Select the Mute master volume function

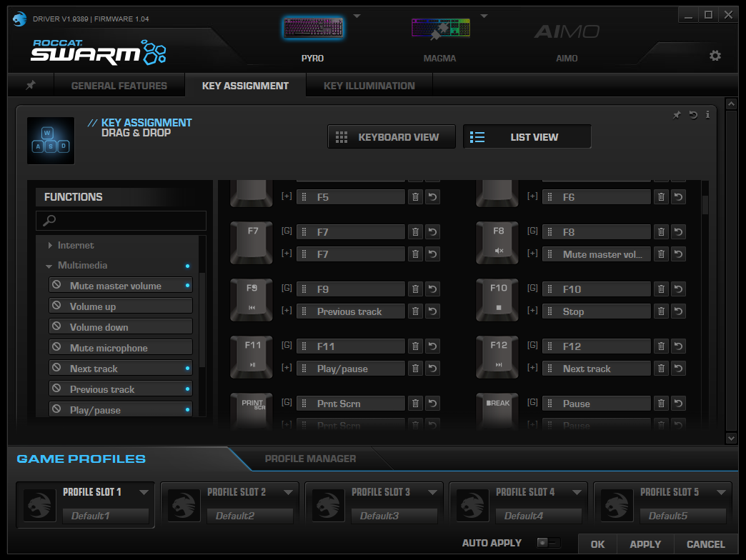click(121, 286)
